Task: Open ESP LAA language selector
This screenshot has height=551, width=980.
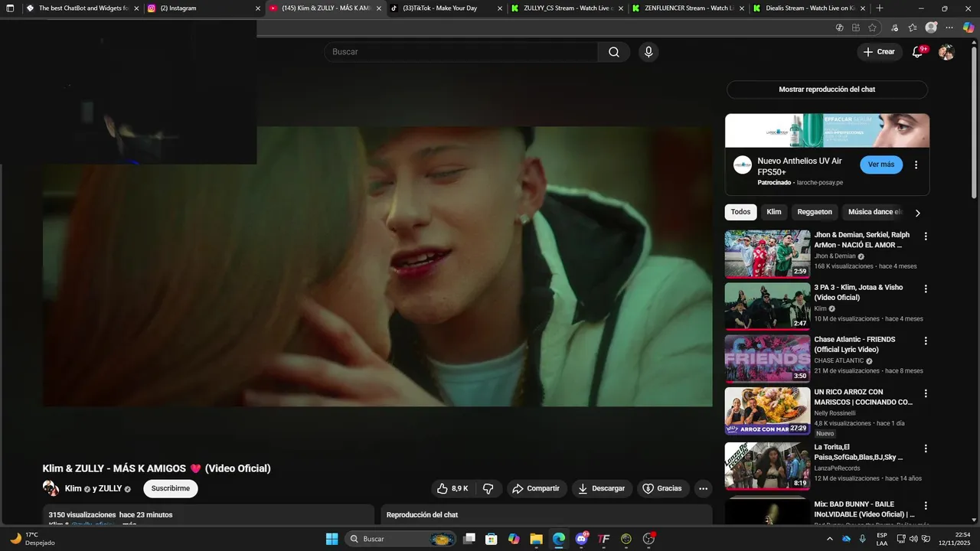Action: [x=882, y=539]
